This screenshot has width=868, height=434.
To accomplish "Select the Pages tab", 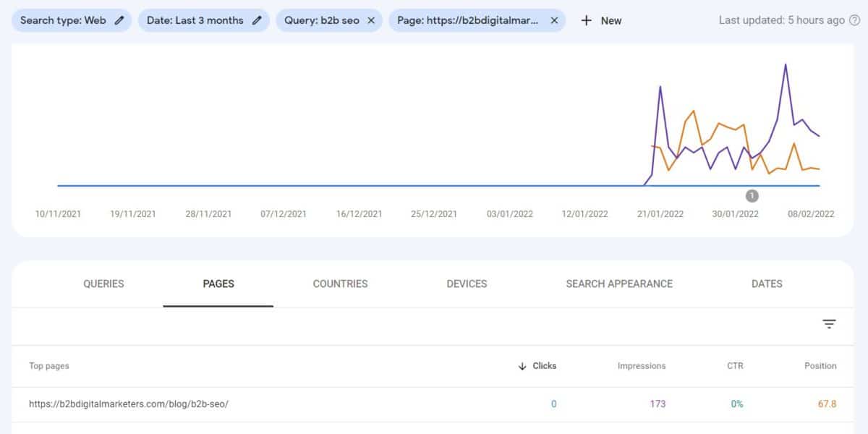I will point(218,284).
